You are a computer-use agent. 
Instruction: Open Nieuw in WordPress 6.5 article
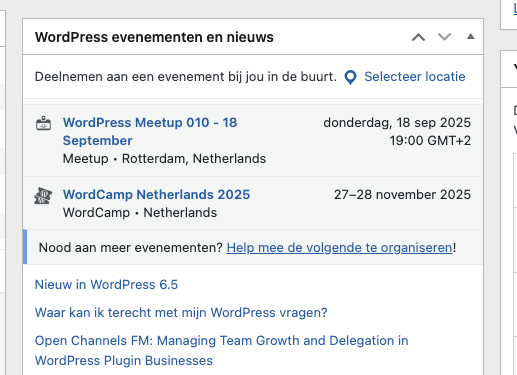106,285
